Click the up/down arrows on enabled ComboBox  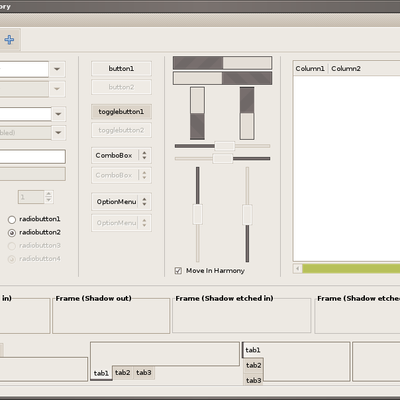click(144, 155)
